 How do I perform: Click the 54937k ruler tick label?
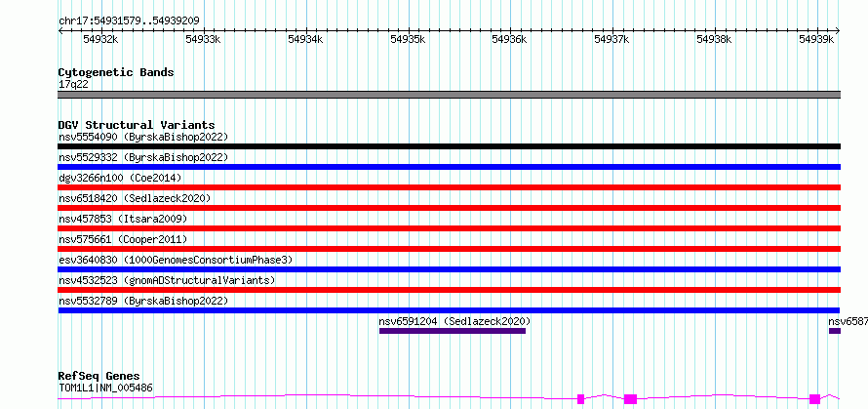612,39
